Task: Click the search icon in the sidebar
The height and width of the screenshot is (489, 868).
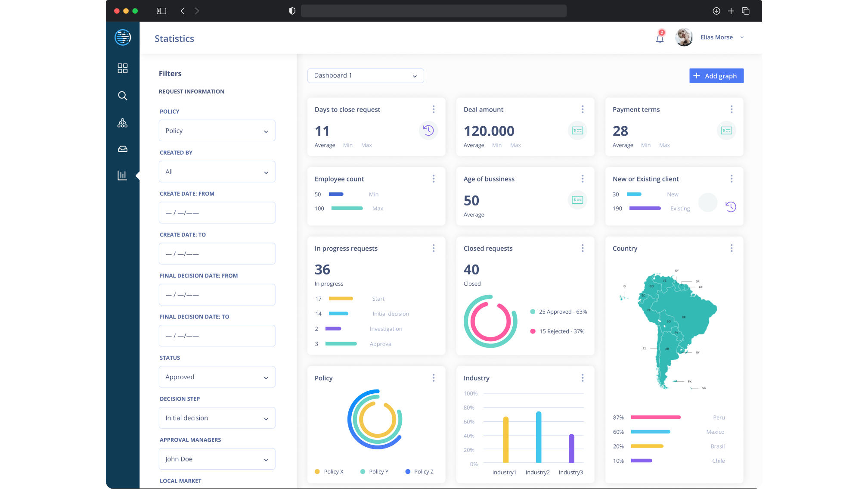Action: tap(123, 96)
